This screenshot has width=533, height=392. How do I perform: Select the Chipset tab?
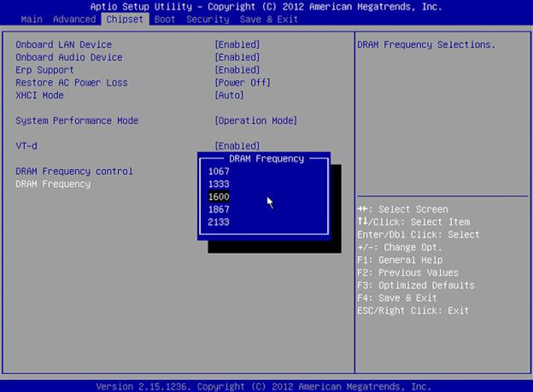[x=125, y=20]
